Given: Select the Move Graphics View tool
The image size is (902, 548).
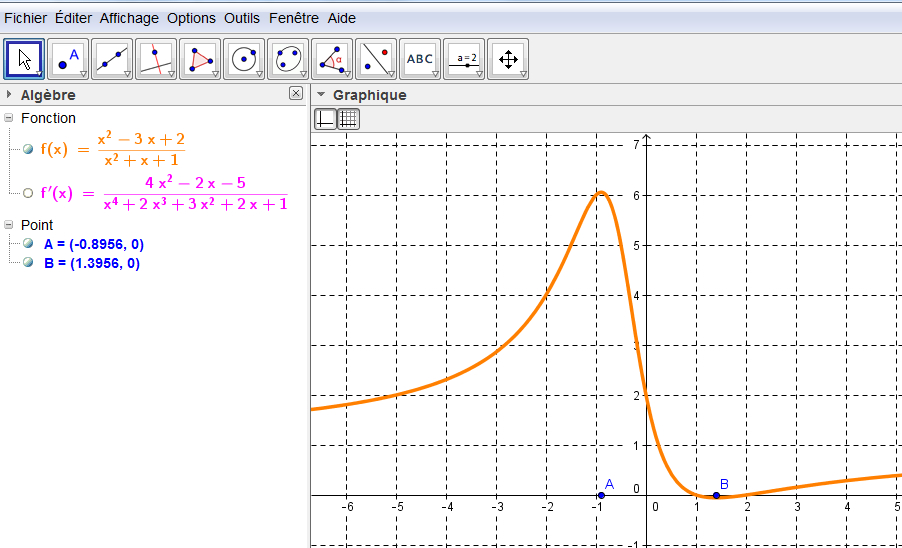Looking at the screenshot, I should [x=507, y=59].
